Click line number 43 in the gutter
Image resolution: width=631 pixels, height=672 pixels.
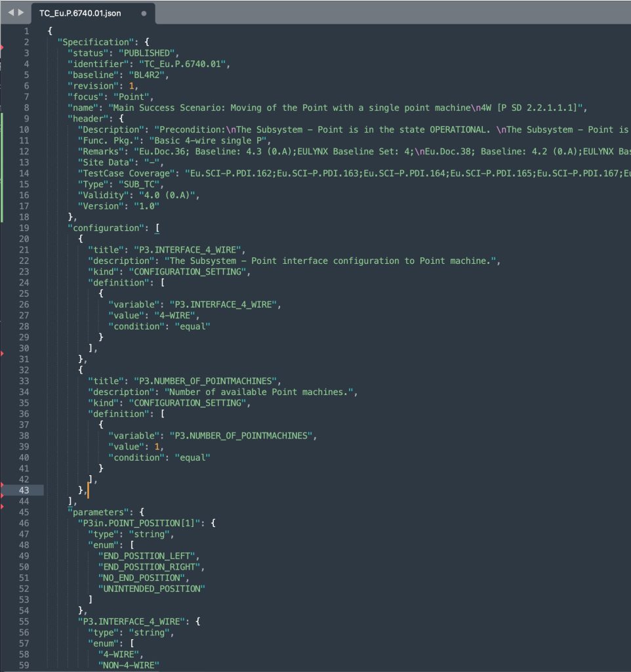(24, 490)
